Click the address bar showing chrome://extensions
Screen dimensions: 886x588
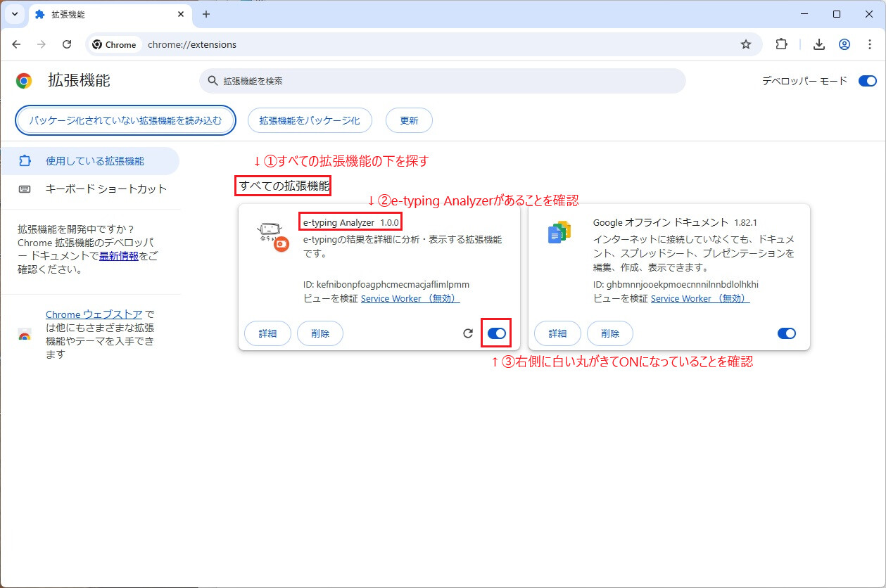pos(422,44)
